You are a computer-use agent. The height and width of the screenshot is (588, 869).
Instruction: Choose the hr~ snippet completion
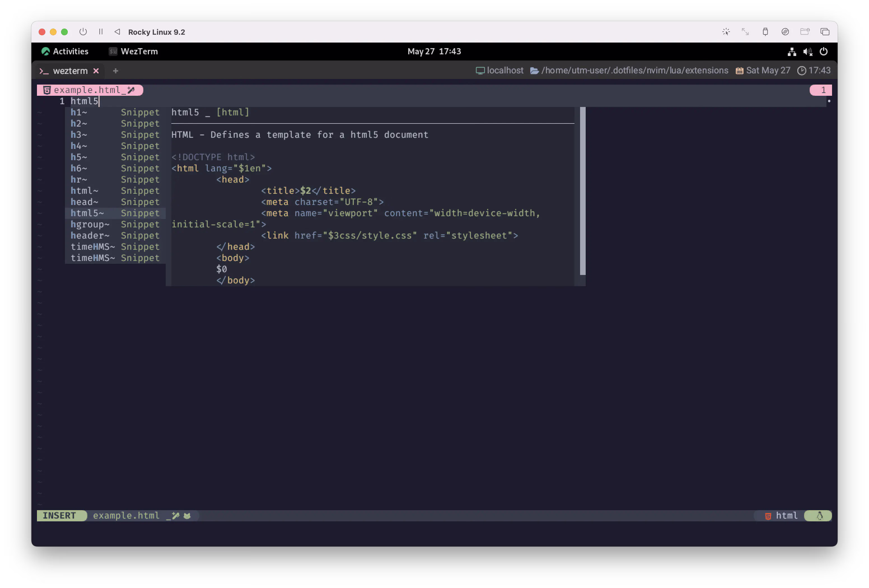(x=115, y=179)
